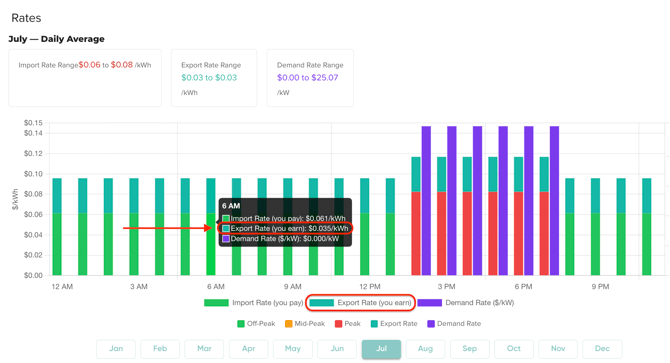The width and height of the screenshot is (670, 363).
Task: Click the 'July — Daily Average' title
Action: click(56, 39)
